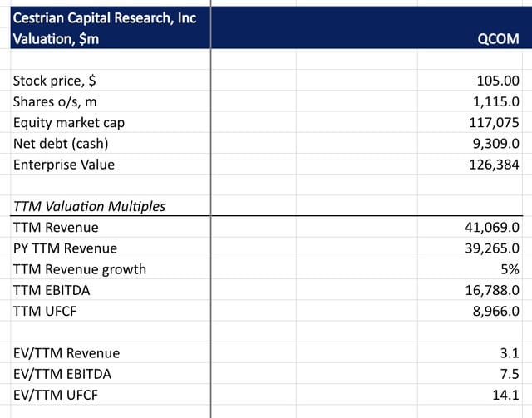The image size is (532, 418).
Task: Click the EV/TTM EBITDA multiple 7.5
Action: 510,374
